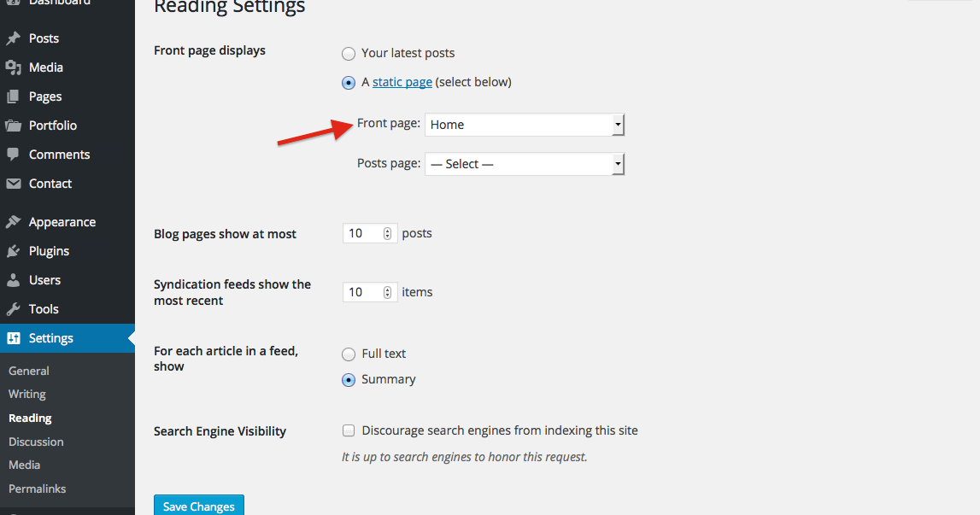Open the Posts section via its pushpin icon
980x515 pixels.
[x=15, y=38]
